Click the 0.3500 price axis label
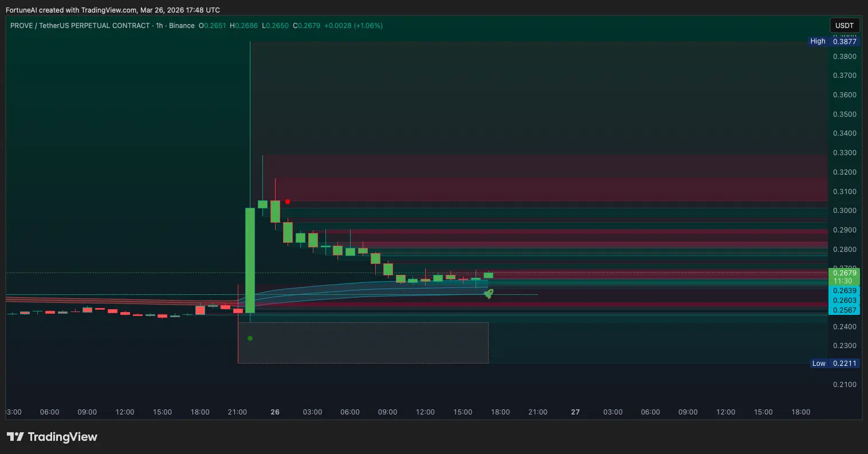The image size is (868, 454). click(845, 115)
